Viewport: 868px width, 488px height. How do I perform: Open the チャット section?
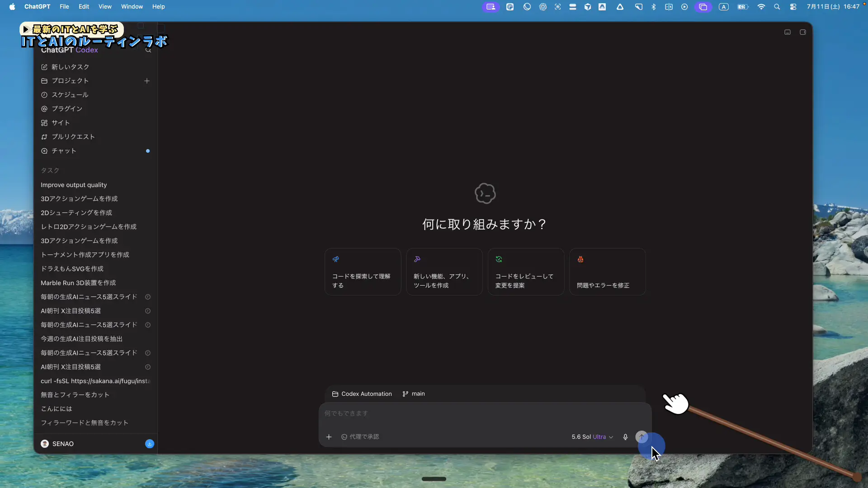click(95, 151)
